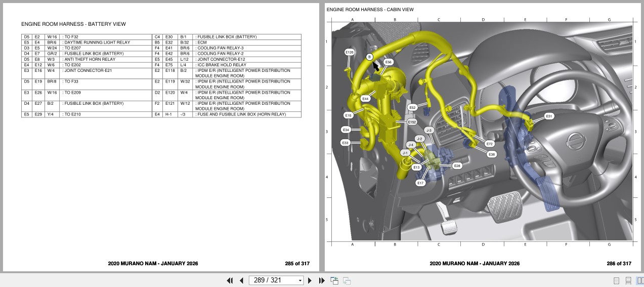Click the E17 connector callout

(x=420, y=183)
